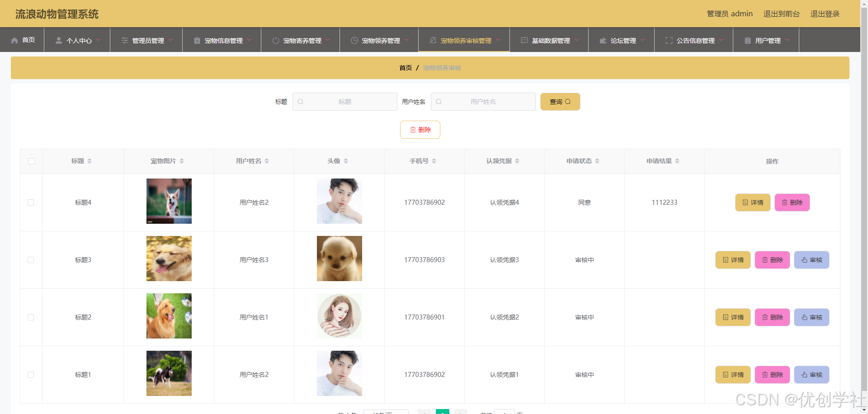Sort by 头像 column arrows

pos(346,161)
